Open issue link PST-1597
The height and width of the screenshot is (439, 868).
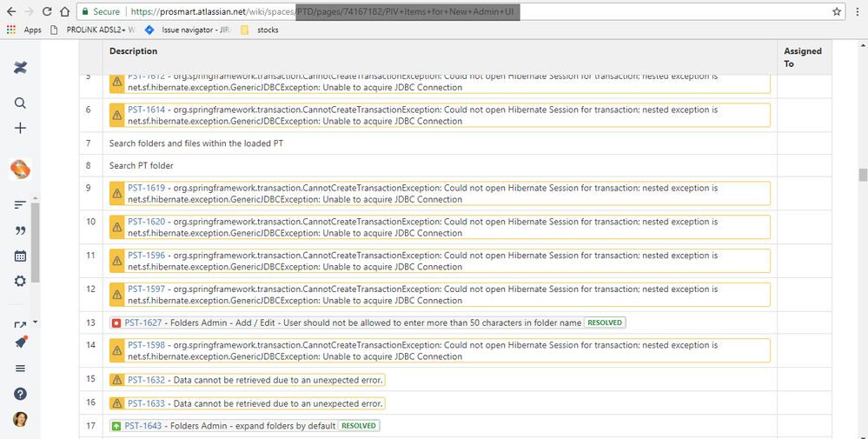(x=146, y=289)
